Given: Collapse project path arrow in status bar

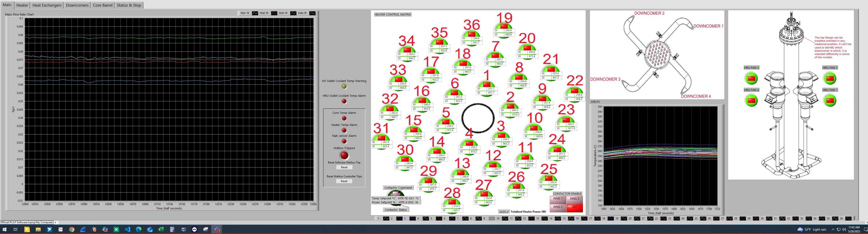Looking at the screenshot, I should [x=55, y=222].
